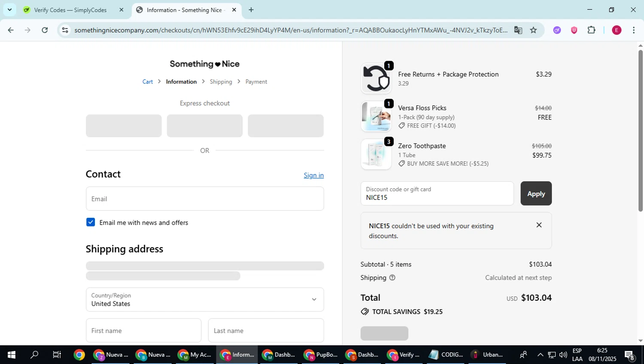Click the Shipping breadcrumb step
The width and height of the screenshot is (644, 364).
coord(221,82)
